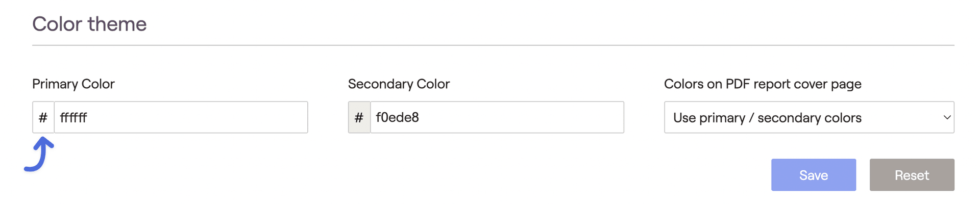Expand the 'Use primary / secondary colors' select box
The height and width of the screenshot is (204, 980).
coord(809,117)
